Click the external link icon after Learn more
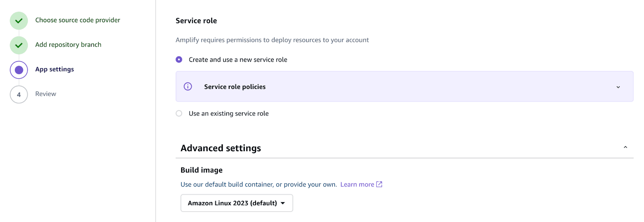This screenshot has height=222, width=644. (x=379, y=184)
